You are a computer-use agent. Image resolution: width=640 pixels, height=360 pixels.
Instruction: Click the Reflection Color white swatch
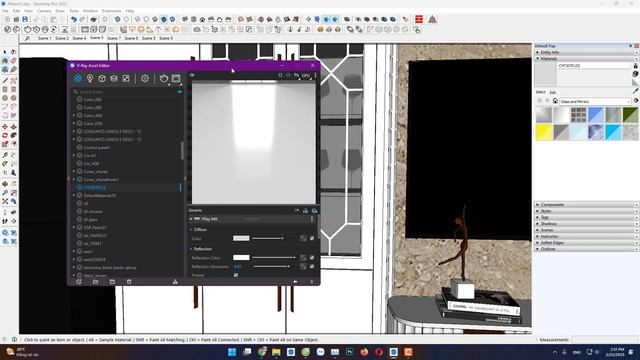pos(241,258)
